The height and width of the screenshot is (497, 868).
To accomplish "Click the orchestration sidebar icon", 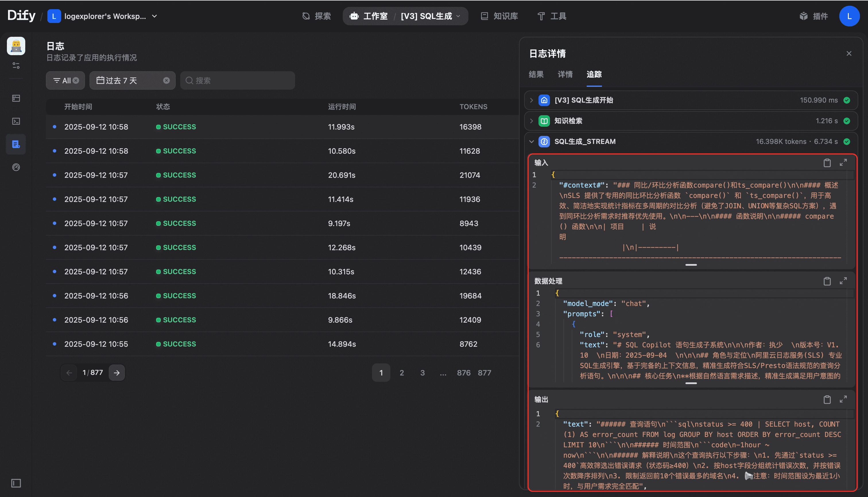I will [x=16, y=98].
